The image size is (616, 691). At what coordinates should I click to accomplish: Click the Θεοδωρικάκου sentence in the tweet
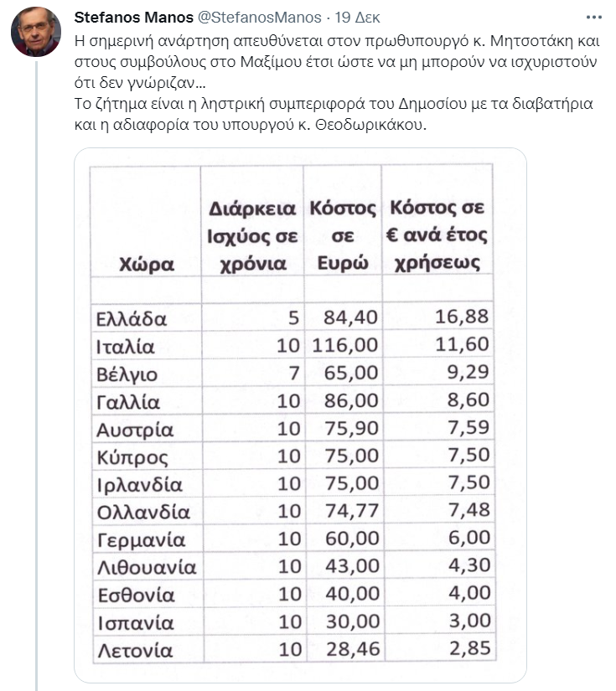334,114
